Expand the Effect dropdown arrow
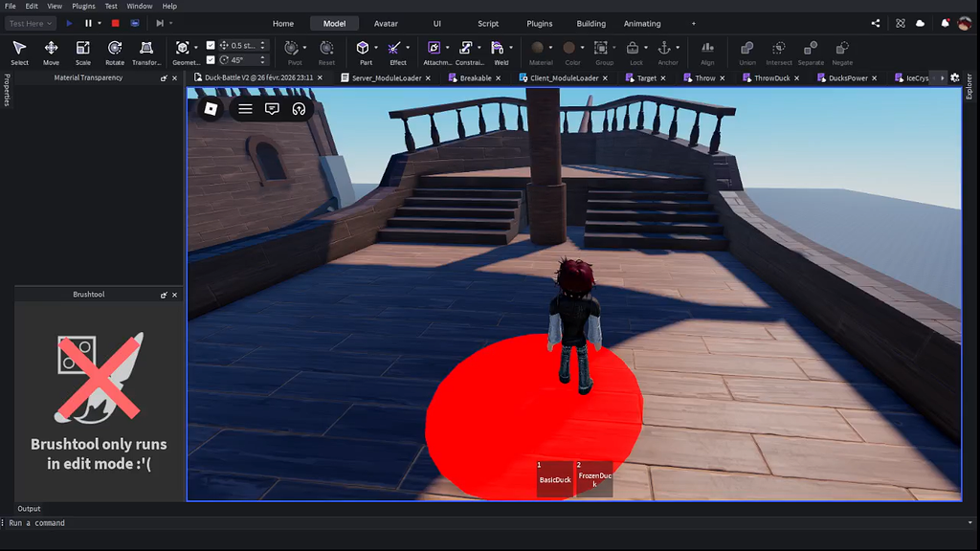This screenshot has width=980, height=551. (408, 48)
